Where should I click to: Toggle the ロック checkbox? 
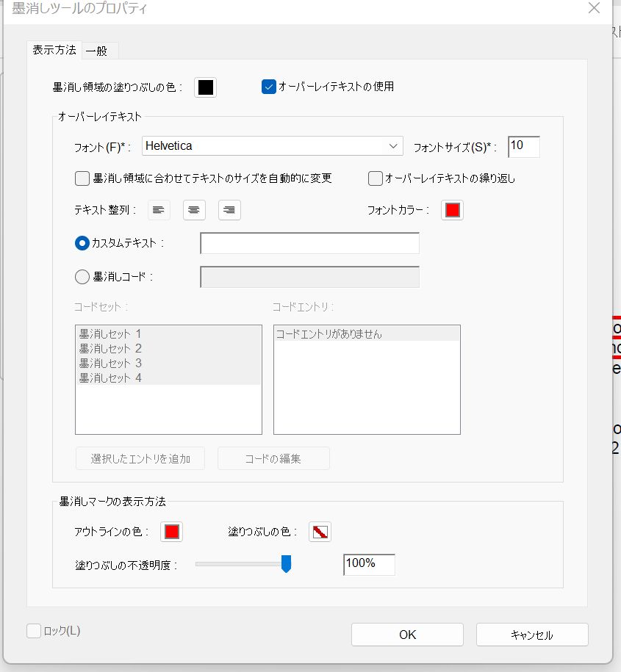pos(33,631)
